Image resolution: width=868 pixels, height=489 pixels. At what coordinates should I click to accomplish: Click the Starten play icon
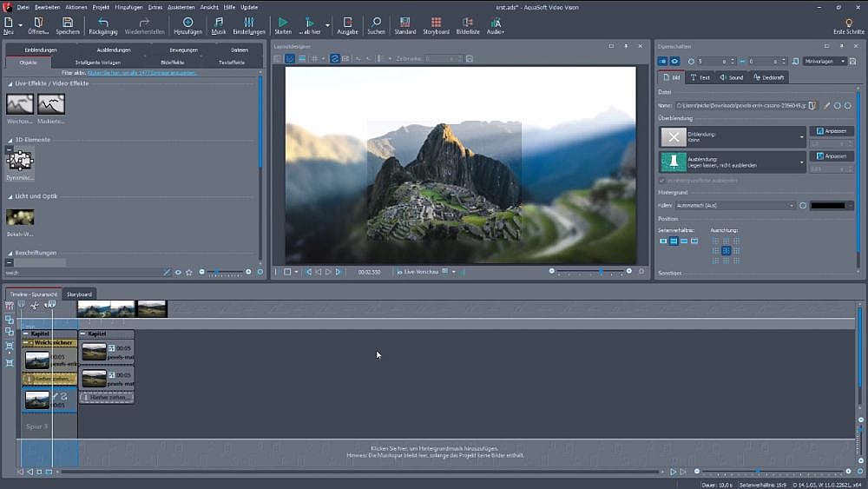point(282,23)
